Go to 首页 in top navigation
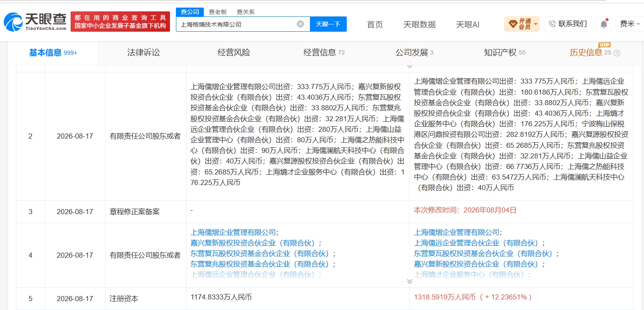This screenshot has height=310, width=644. (375, 24)
